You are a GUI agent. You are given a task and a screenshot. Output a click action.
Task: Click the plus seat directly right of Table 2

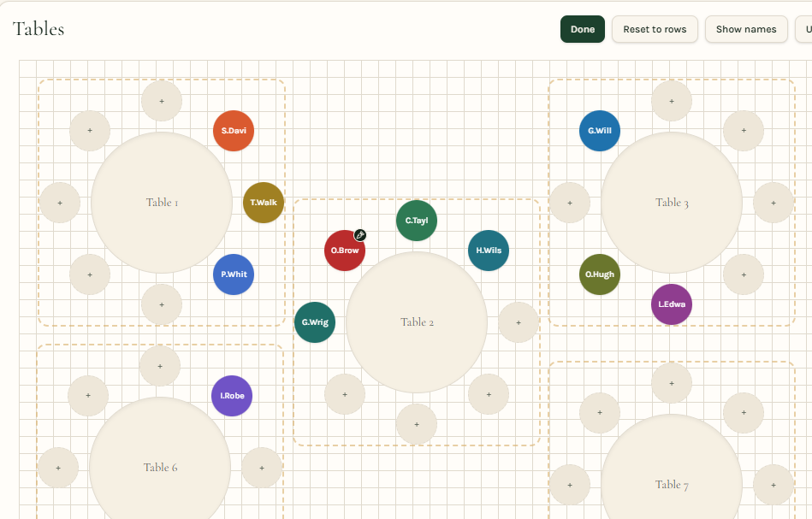(x=519, y=322)
